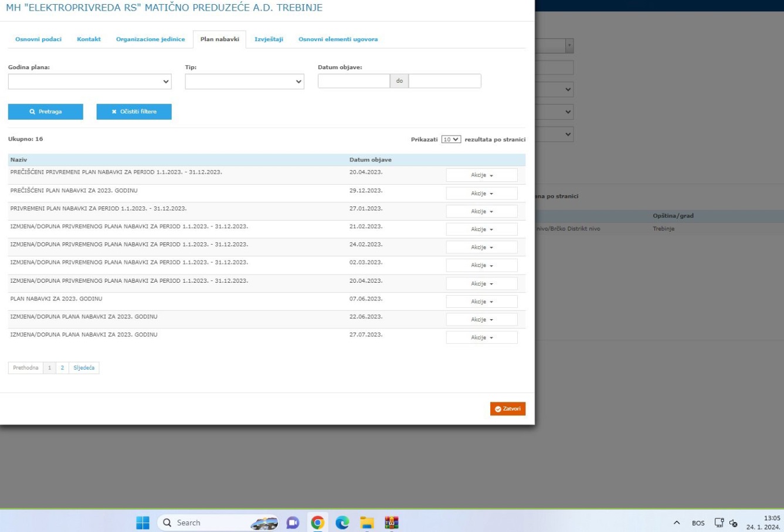Viewport: 784px width, 532px height.
Task: Open Google Chrome from taskbar
Action: coord(317,523)
